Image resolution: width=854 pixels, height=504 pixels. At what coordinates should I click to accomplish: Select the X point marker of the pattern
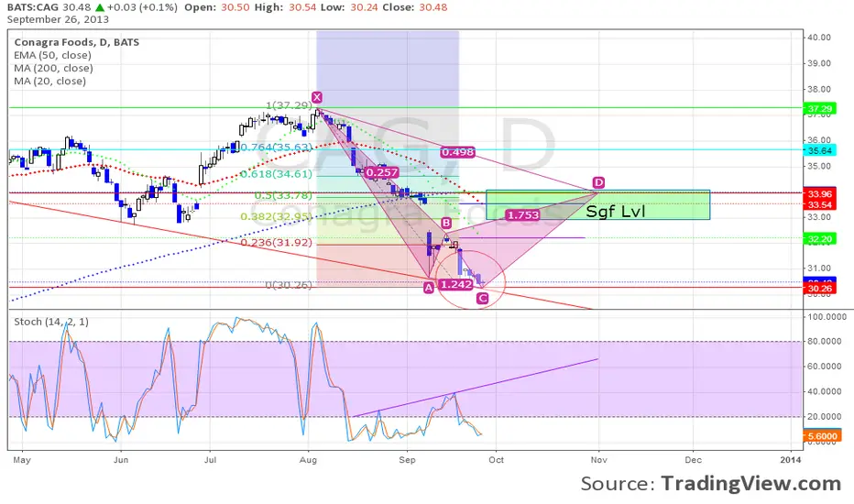click(316, 97)
